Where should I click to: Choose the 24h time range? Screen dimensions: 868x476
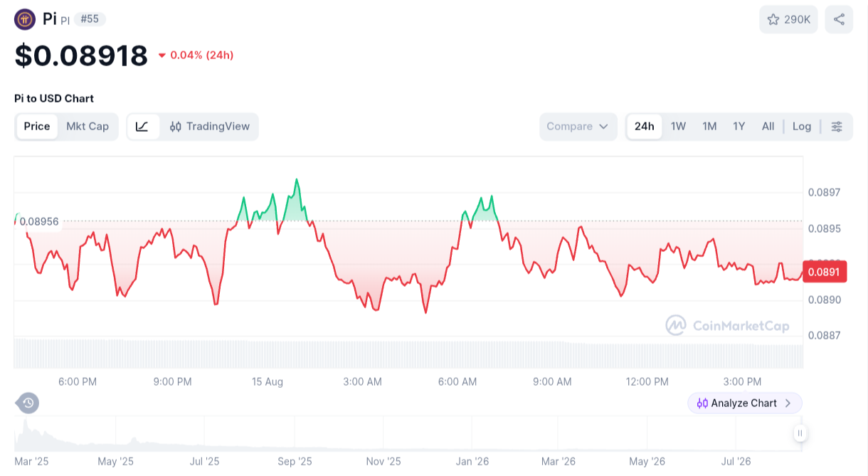(645, 127)
